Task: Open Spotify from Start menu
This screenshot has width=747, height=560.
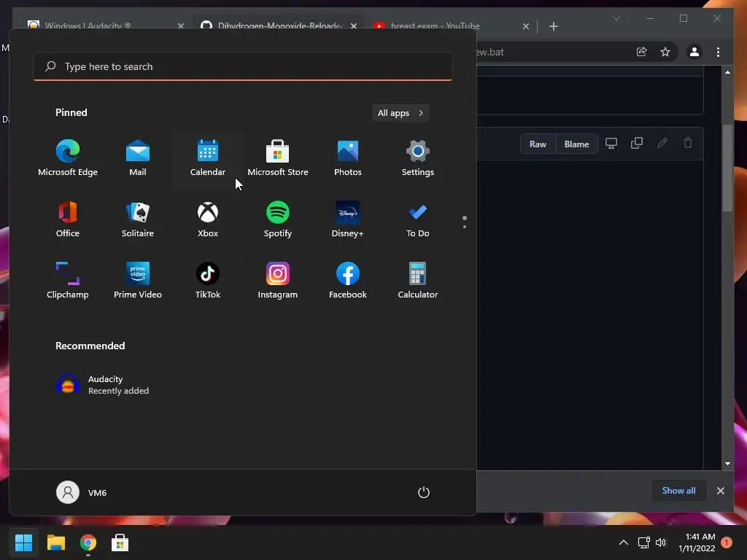Action: tap(278, 219)
